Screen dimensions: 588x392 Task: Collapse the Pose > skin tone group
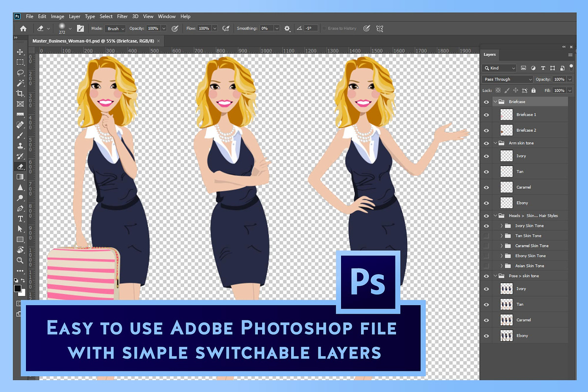point(495,276)
